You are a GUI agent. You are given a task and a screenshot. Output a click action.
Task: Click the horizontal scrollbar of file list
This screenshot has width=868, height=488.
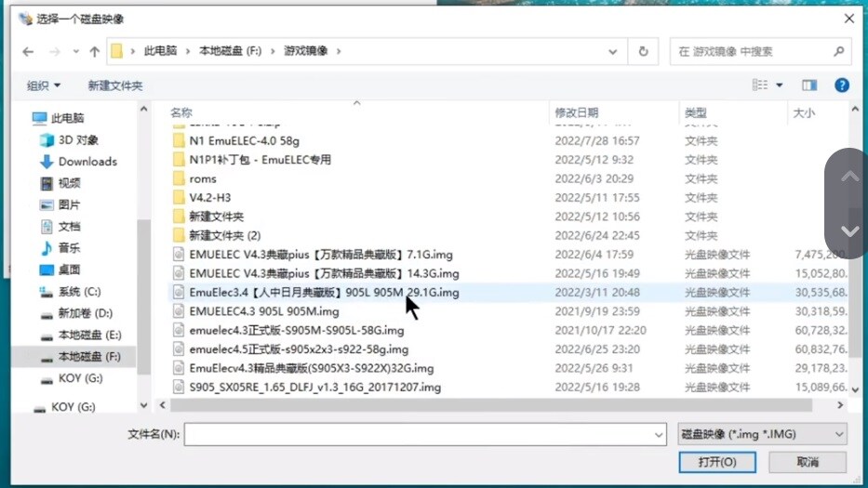point(491,405)
